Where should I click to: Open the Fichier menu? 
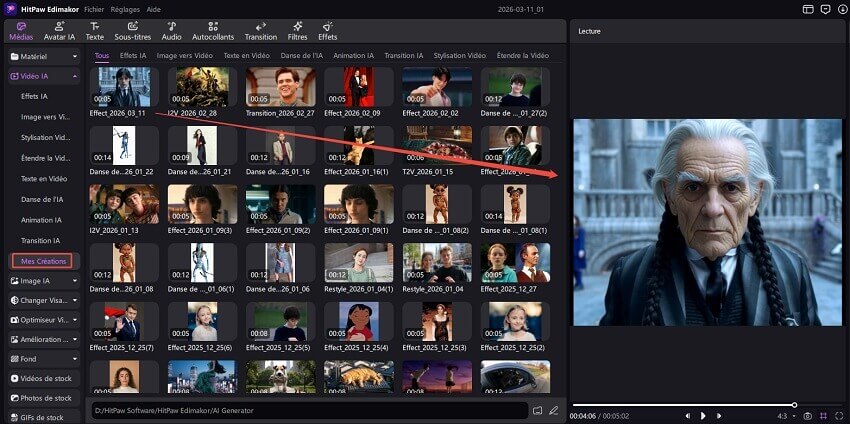pos(94,8)
